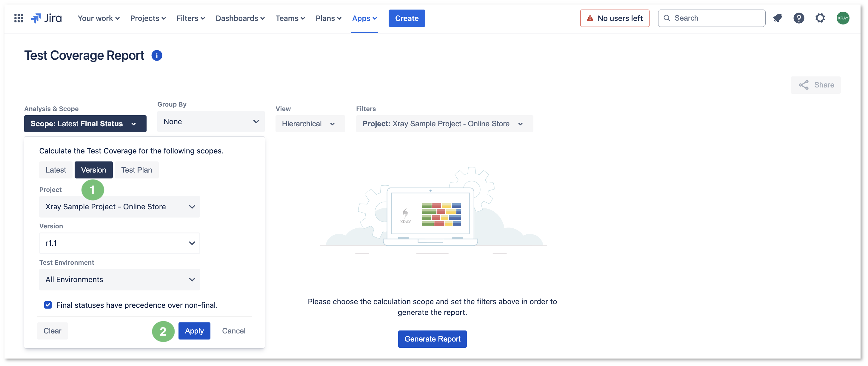
Task: Open the app switcher grid icon
Action: pos(19,18)
